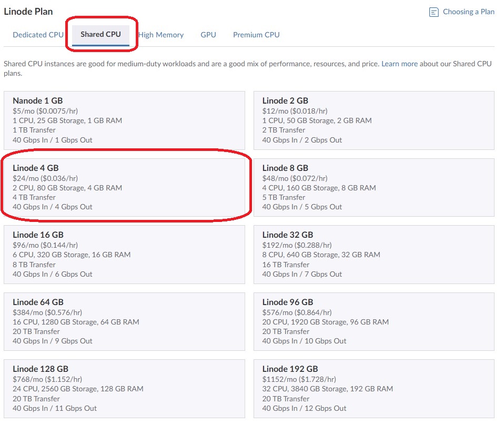Viewport: 504px width, 425px height.
Task: Open the Choosing a Plan link
Action: 468,12
